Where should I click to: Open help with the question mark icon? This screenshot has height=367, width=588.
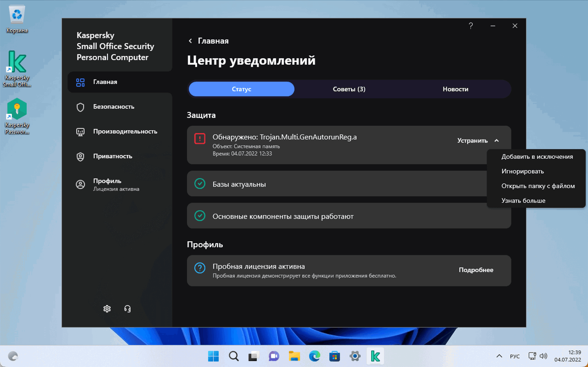(x=471, y=26)
